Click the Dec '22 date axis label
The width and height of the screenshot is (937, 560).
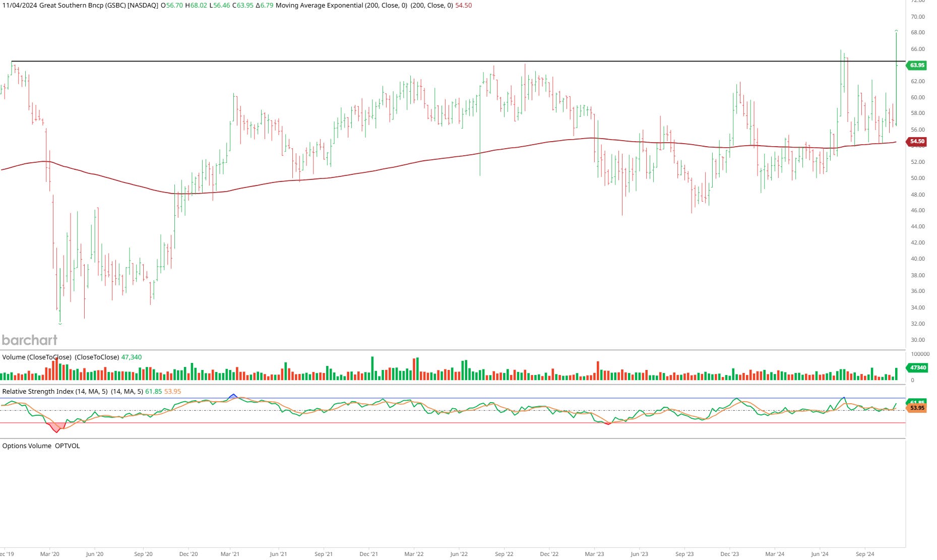pyautogui.click(x=549, y=554)
